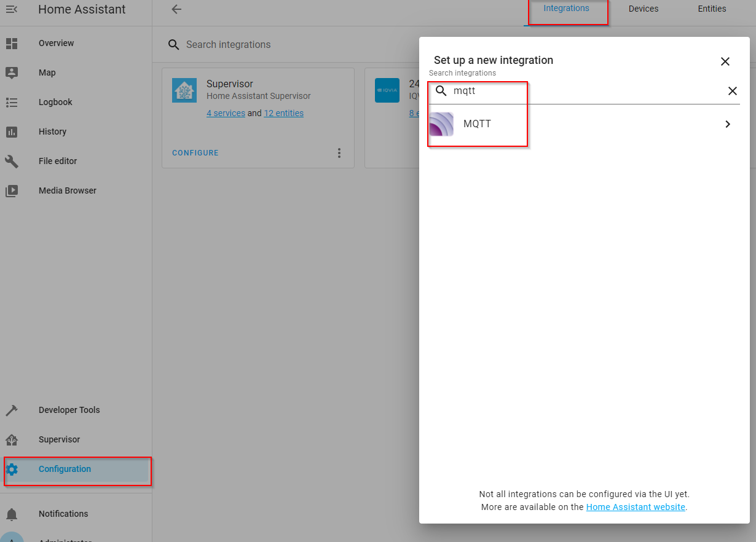Open Logbook in the sidebar
Viewport: 756px width, 542px height.
pos(76,102)
